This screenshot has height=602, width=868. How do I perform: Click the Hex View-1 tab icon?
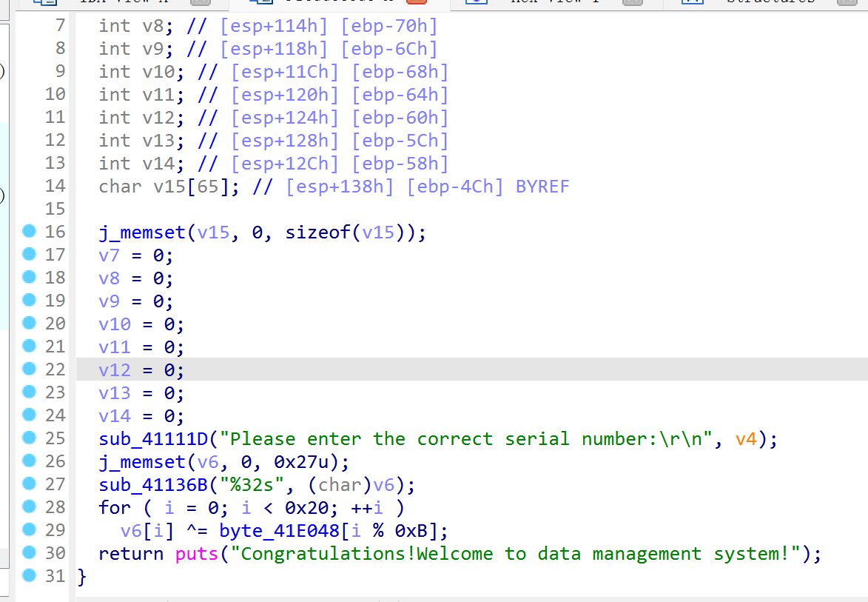(477, 2)
